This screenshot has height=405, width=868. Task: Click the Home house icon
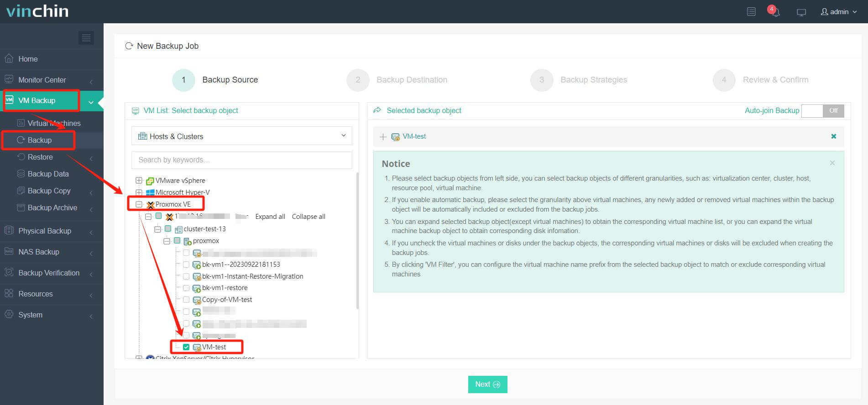click(x=9, y=58)
